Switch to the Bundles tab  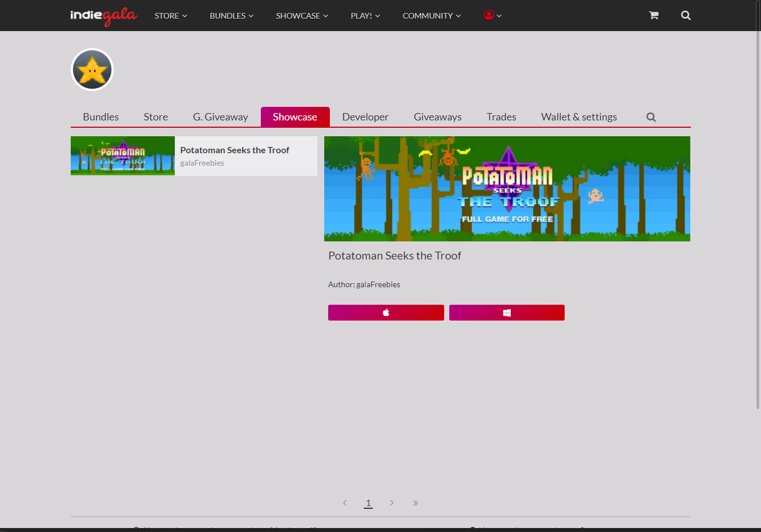[101, 117]
